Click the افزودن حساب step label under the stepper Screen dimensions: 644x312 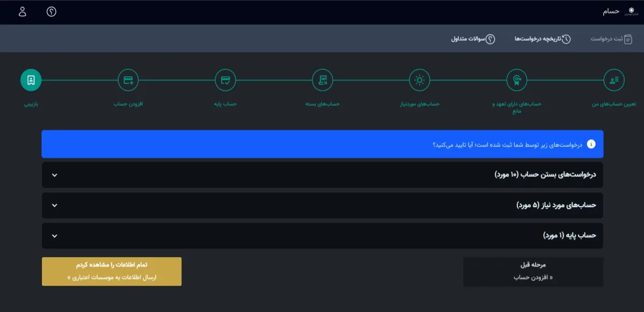pyautogui.click(x=128, y=104)
